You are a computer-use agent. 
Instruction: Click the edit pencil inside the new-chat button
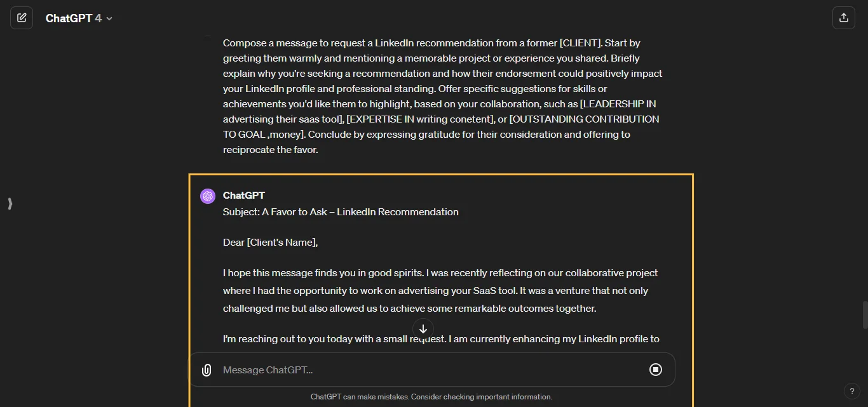22,17
